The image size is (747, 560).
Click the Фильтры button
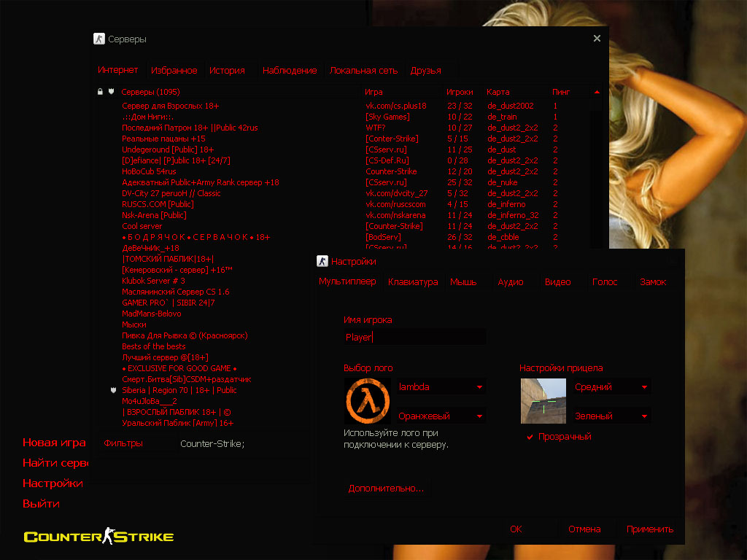(x=123, y=443)
